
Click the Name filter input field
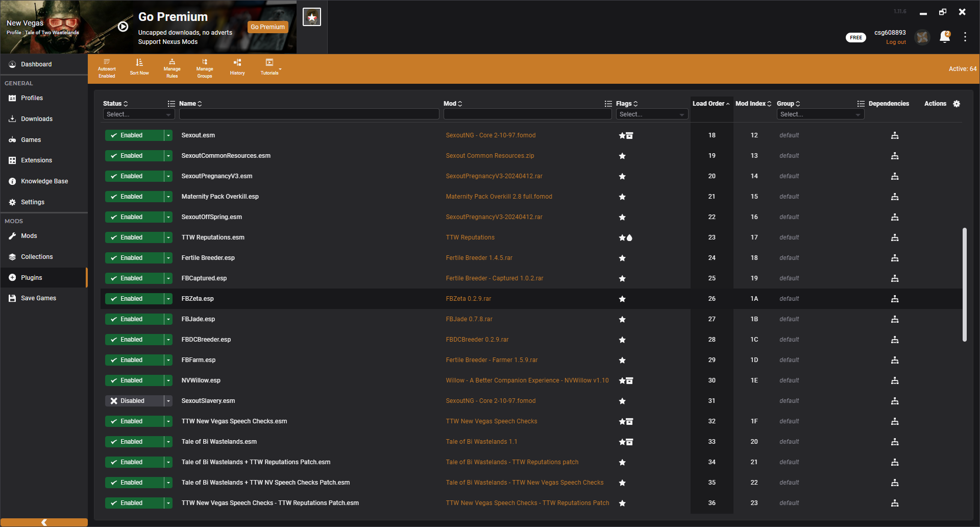coord(309,114)
